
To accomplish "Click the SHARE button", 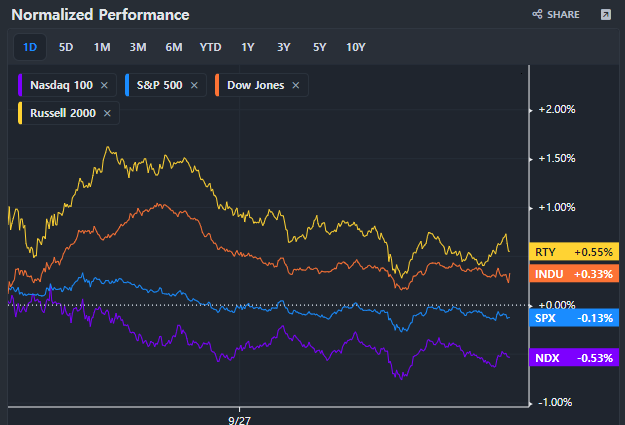I will 556,15.
